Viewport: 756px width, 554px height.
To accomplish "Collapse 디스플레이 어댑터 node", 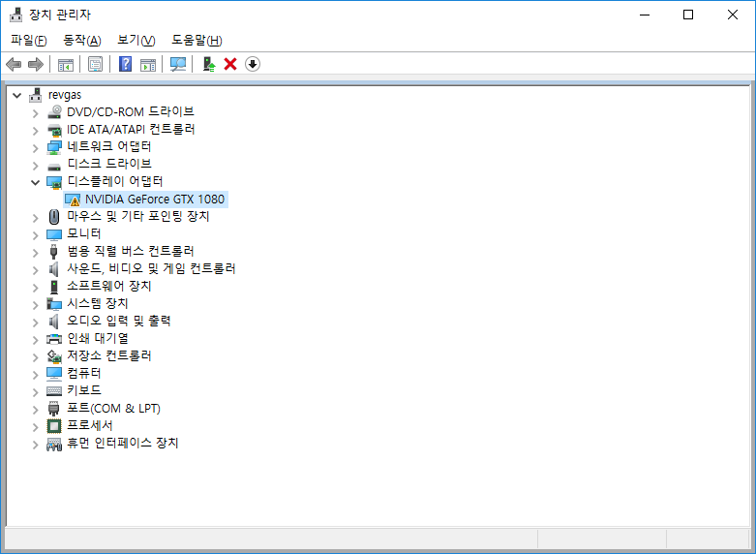I will tap(35, 182).
